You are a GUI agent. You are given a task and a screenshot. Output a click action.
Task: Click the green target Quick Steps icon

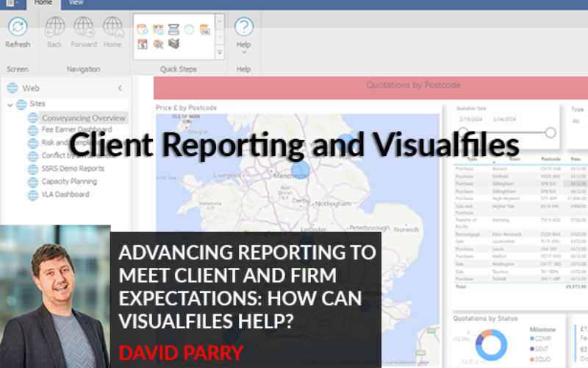(x=189, y=29)
